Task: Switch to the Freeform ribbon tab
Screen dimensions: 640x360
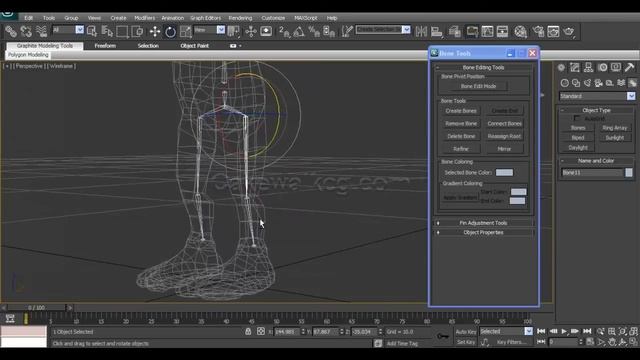Action: [x=105, y=46]
